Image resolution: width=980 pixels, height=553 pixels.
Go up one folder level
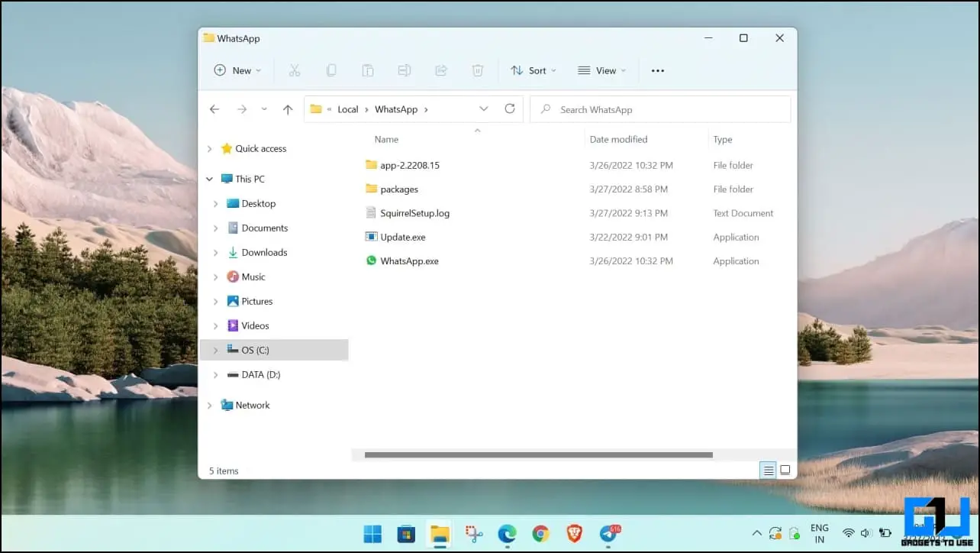[288, 109]
